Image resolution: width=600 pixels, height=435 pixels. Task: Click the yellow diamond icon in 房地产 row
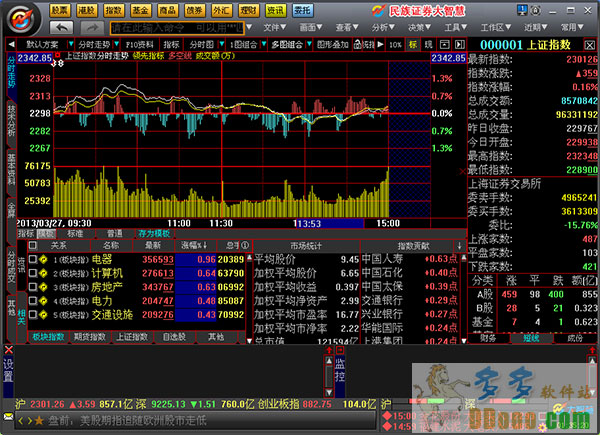[43, 287]
